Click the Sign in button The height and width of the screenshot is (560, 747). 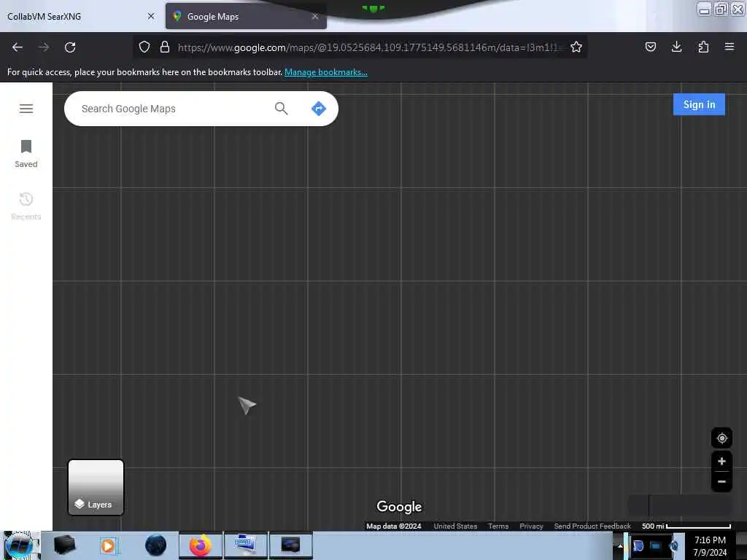699,104
